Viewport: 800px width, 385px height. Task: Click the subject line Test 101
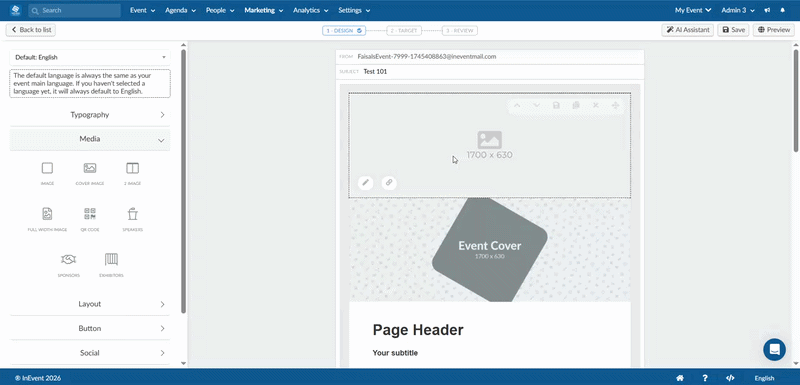[x=376, y=71]
